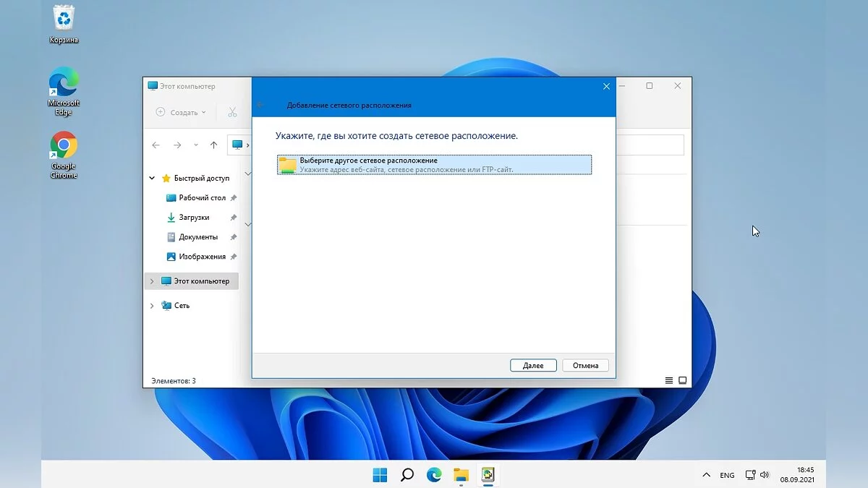Switch to large icons view layout

(x=682, y=380)
